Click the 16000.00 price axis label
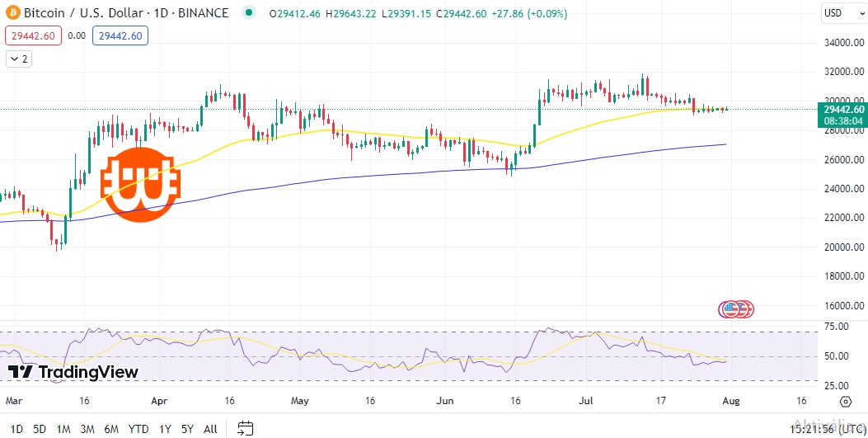This screenshot has width=868, height=438. click(x=843, y=306)
